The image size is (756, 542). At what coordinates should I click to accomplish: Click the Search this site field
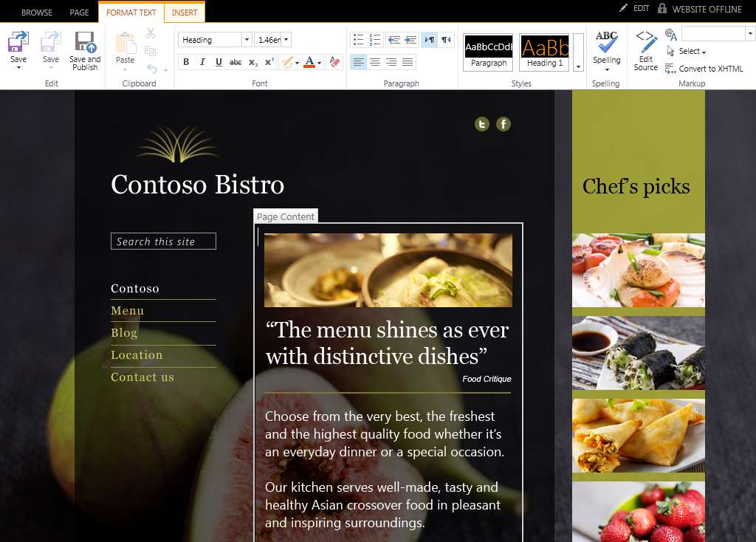click(x=163, y=241)
